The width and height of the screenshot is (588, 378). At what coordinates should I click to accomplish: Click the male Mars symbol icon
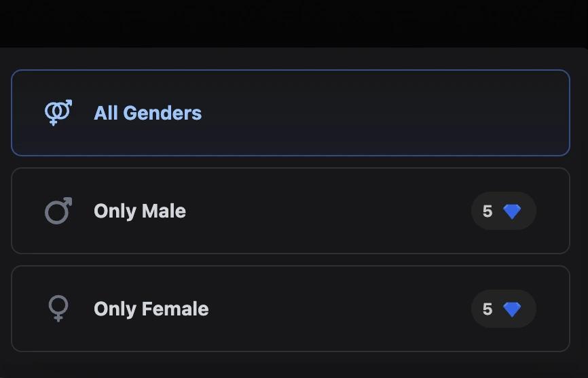58,211
